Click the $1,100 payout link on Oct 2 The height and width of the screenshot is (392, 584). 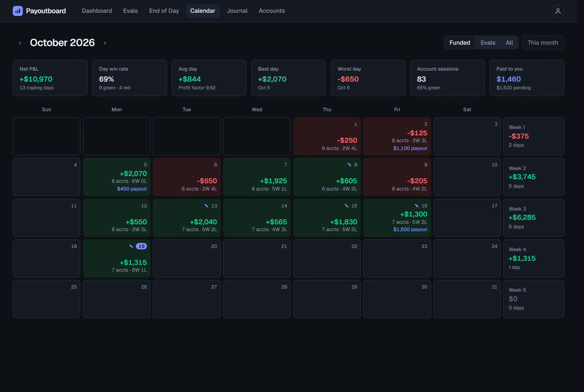pos(410,148)
